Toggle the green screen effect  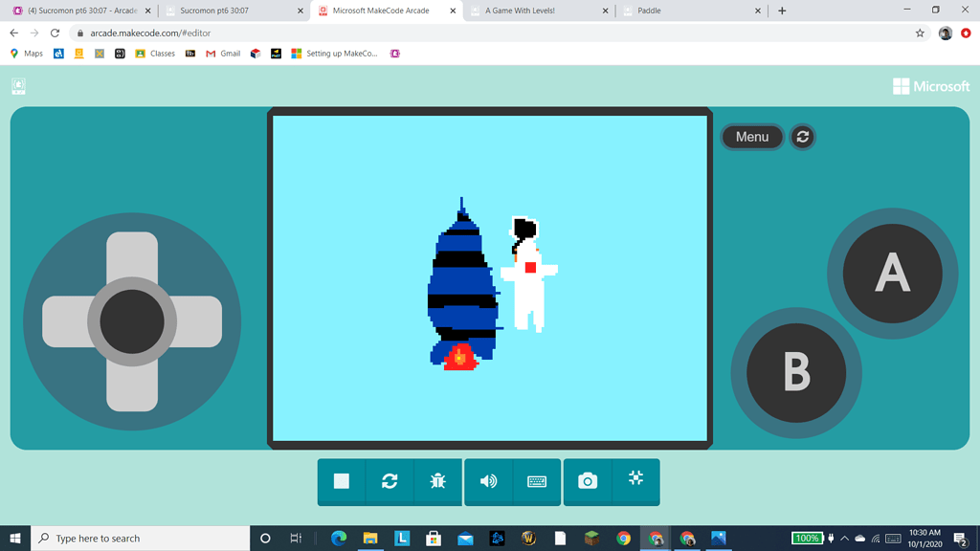(636, 482)
